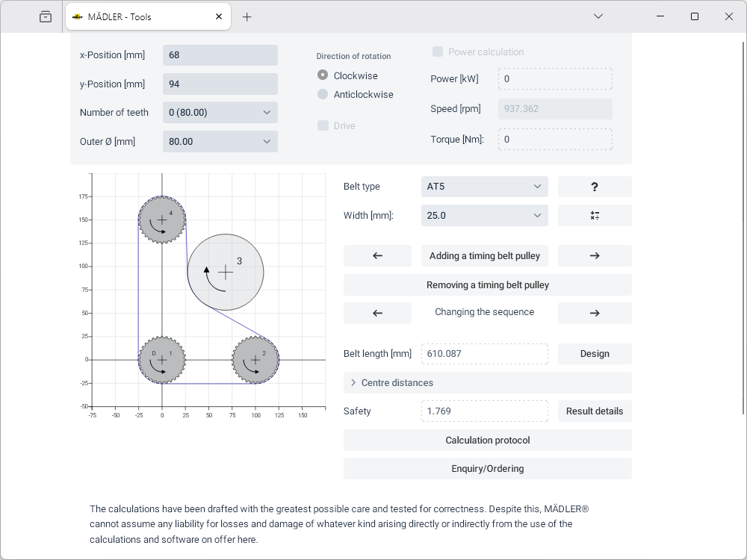This screenshot has width=747, height=560.
Task: Switch to the MÄDLER - Tools tab
Action: coord(140,16)
